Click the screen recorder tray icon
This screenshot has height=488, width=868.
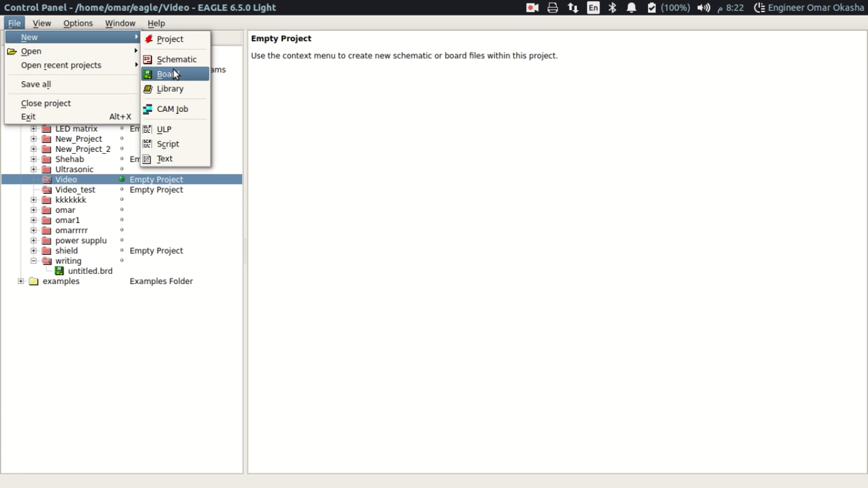(532, 8)
